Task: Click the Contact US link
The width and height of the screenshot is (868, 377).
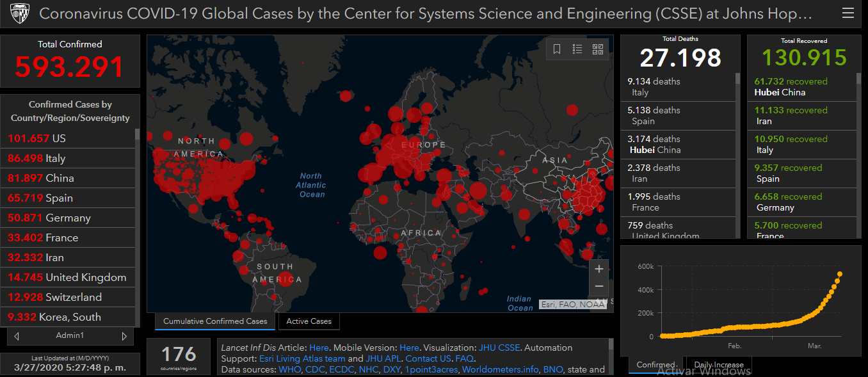Action: coord(429,359)
